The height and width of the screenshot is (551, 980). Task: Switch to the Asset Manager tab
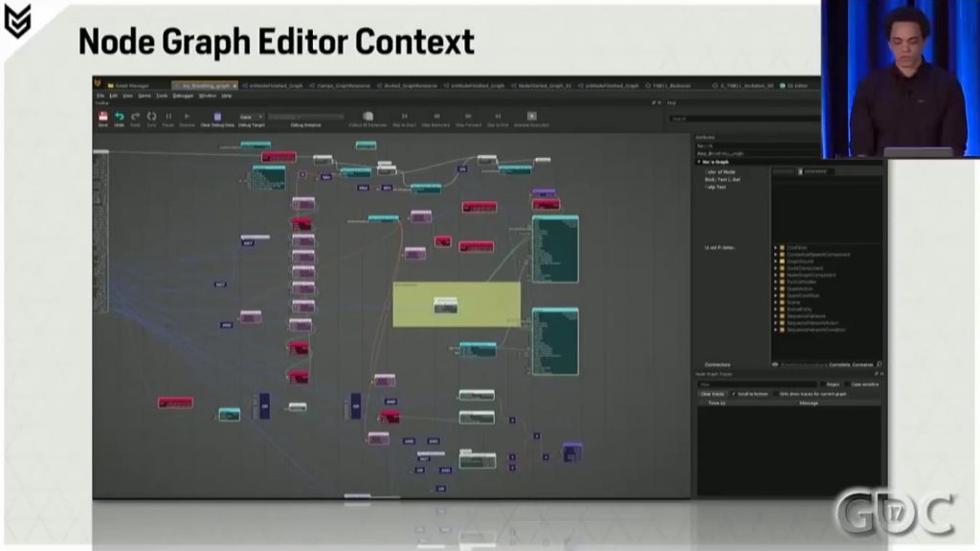[x=128, y=85]
